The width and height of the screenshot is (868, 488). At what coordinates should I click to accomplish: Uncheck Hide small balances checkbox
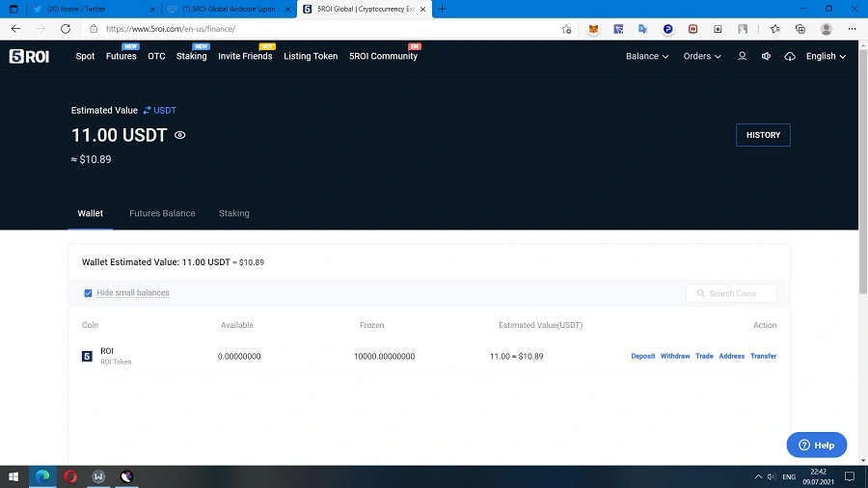click(x=88, y=292)
